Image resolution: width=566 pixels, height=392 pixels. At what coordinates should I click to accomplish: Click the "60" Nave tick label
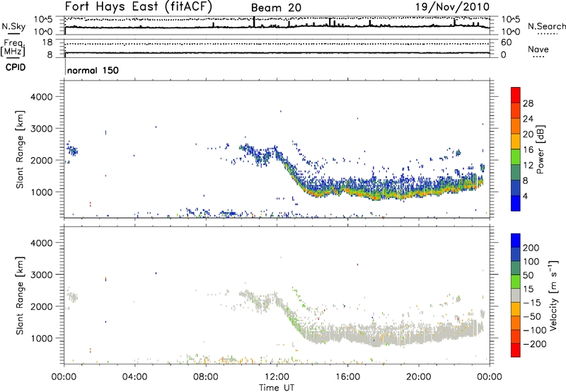coord(506,42)
